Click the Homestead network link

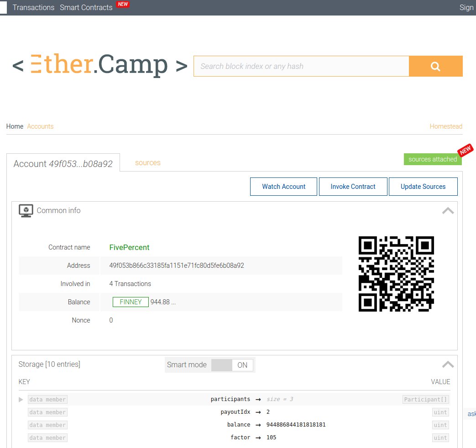point(446,126)
